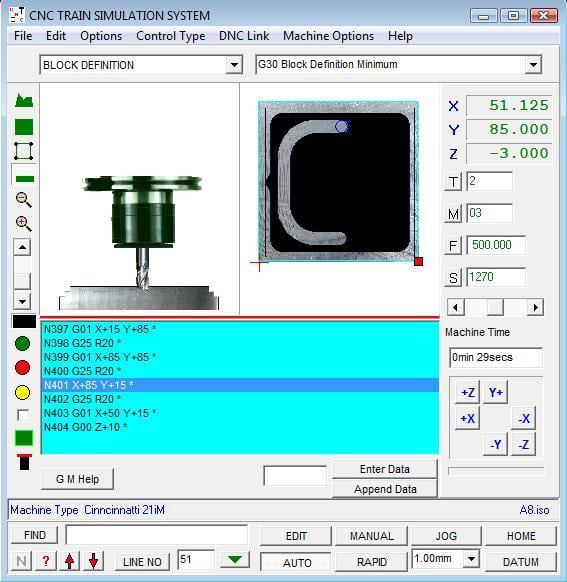Select the green circle indicator
This screenshot has width=567, height=582.
click(x=22, y=343)
